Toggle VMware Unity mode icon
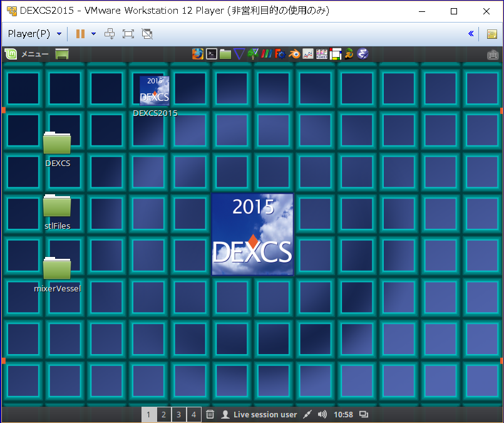The image size is (504, 423). coord(147,34)
